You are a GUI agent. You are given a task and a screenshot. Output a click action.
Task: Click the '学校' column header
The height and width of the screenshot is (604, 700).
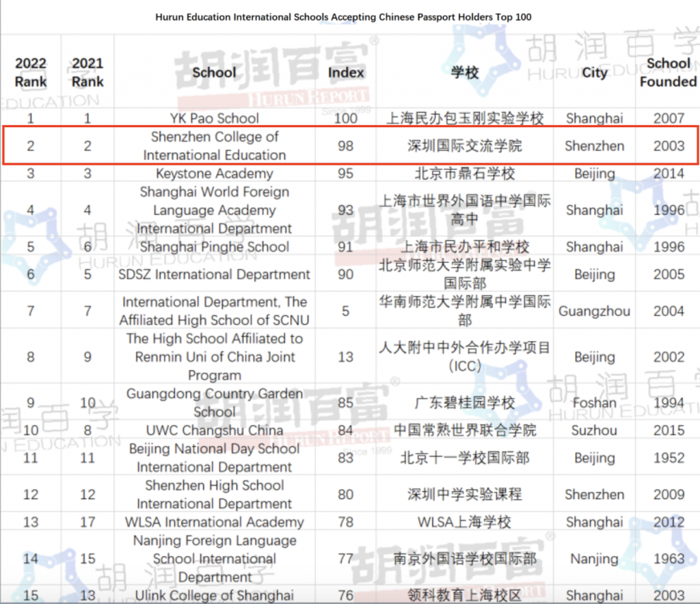click(x=465, y=73)
